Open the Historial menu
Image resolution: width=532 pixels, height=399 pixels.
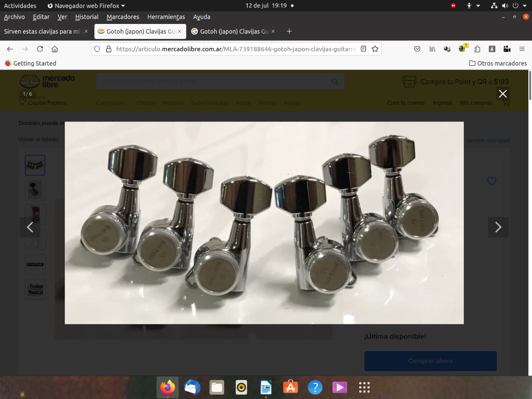[x=87, y=17]
